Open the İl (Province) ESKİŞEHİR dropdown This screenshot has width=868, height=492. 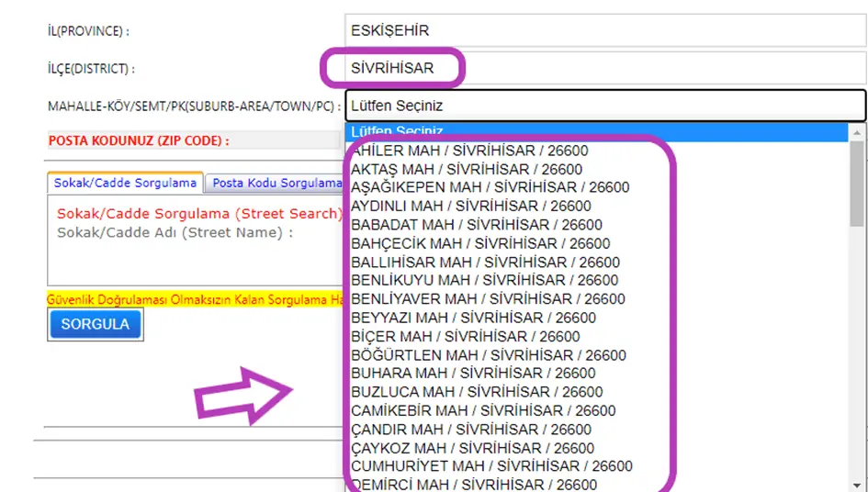[x=604, y=30]
